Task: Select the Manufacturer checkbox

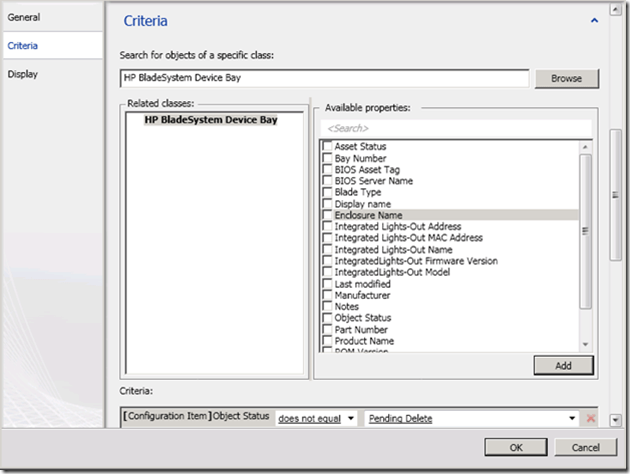Action: (x=327, y=295)
